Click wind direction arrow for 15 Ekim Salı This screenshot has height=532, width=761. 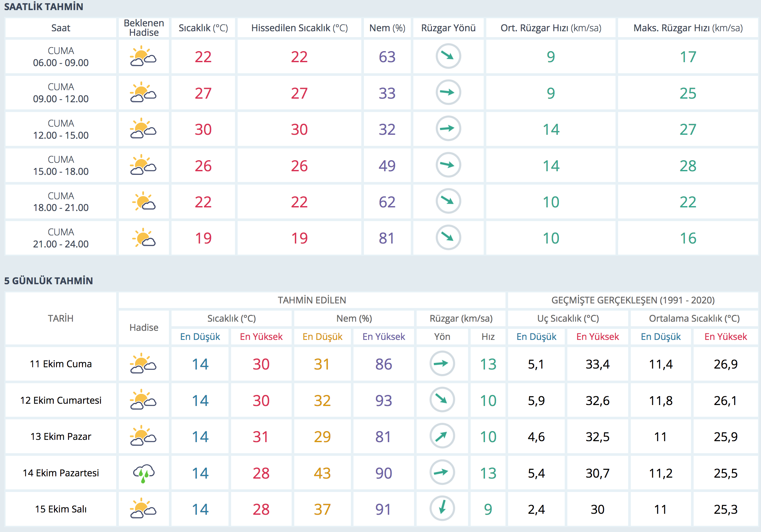[x=442, y=509]
